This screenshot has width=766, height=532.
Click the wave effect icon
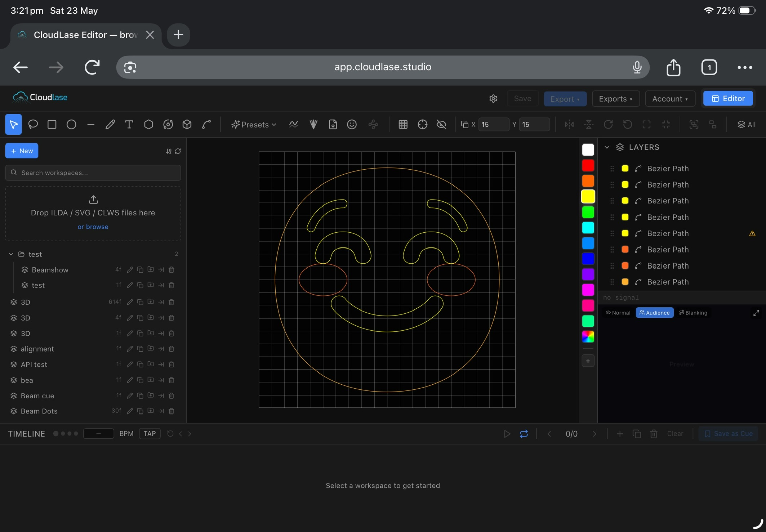294,125
